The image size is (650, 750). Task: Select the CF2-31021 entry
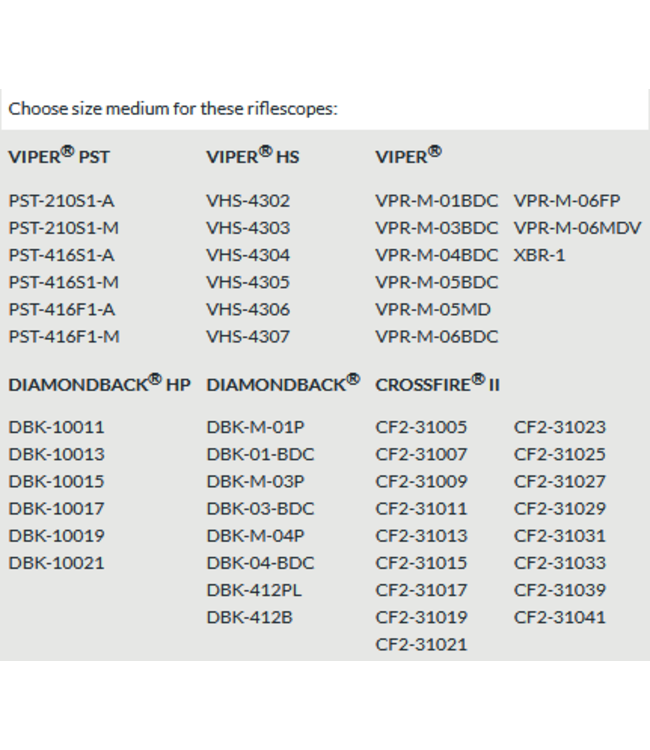tap(421, 644)
